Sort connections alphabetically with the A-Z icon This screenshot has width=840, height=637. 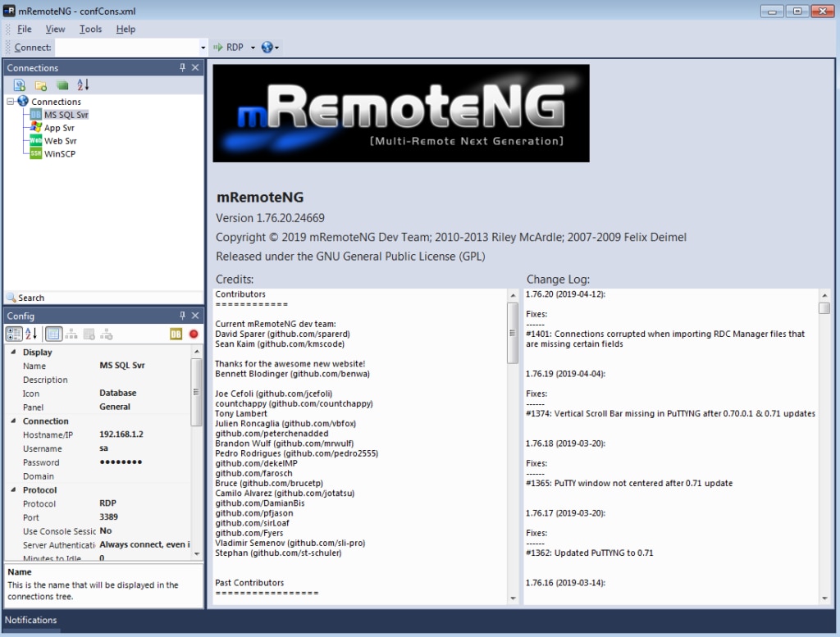83,84
